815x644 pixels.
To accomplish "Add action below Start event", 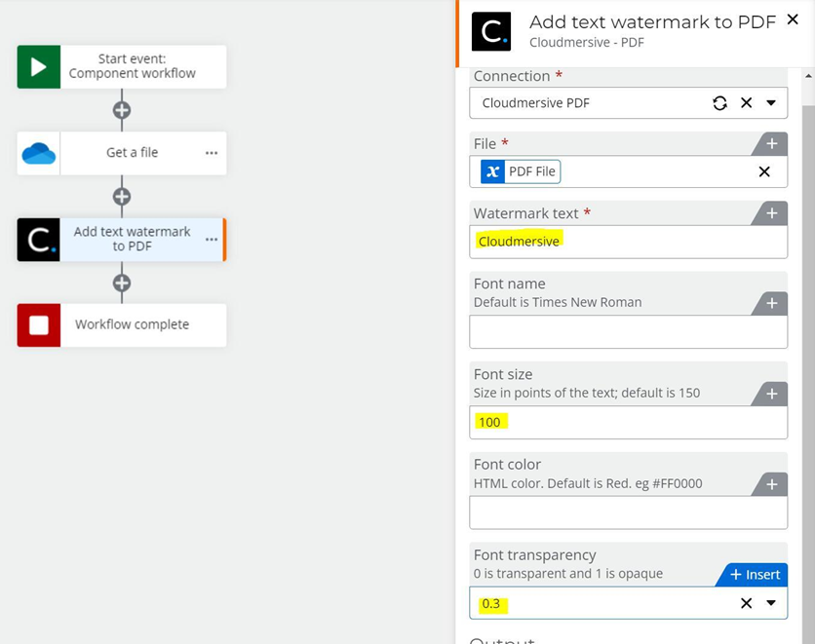I will (x=122, y=110).
